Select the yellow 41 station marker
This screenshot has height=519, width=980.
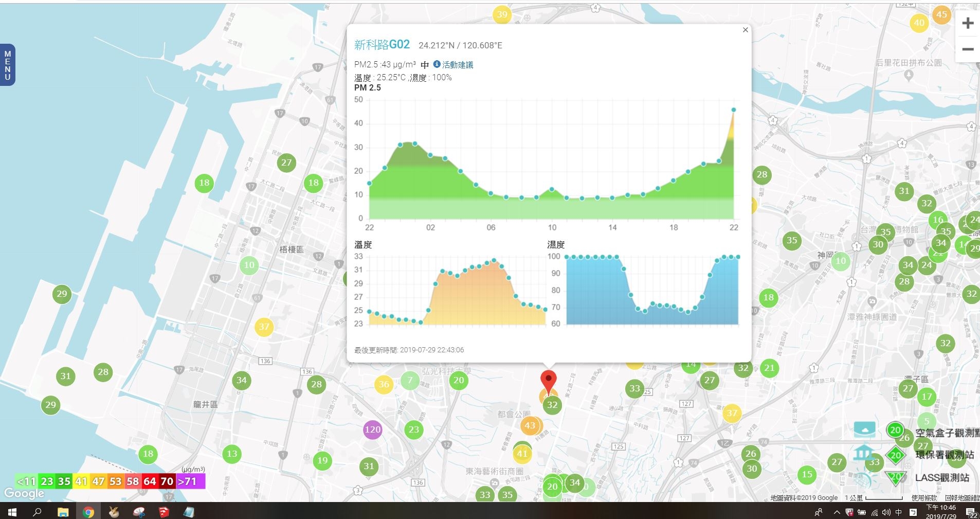522,454
